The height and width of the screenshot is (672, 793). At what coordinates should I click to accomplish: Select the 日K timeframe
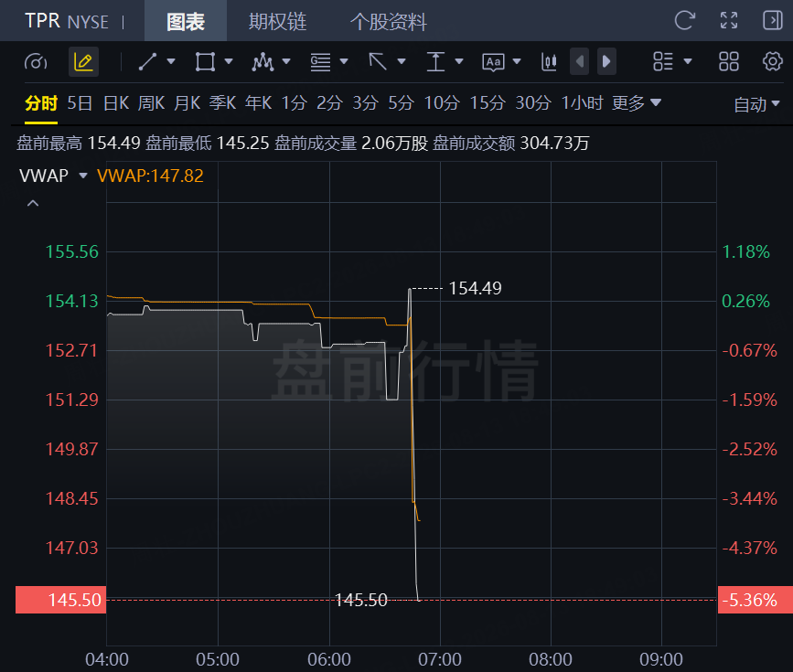(116, 103)
